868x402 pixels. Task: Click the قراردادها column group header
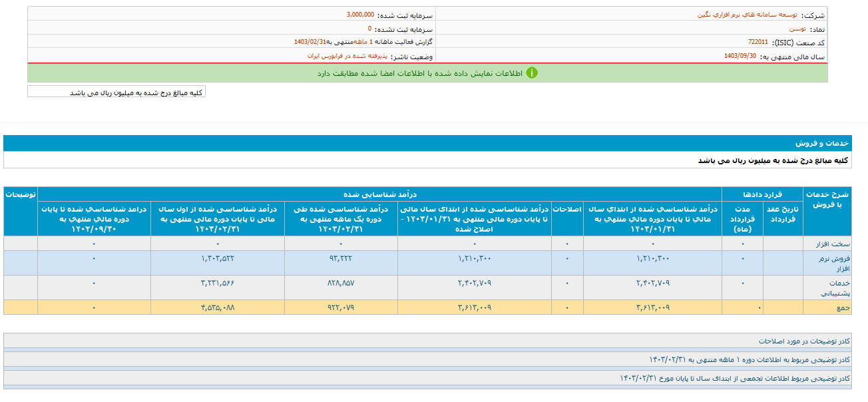point(763,194)
